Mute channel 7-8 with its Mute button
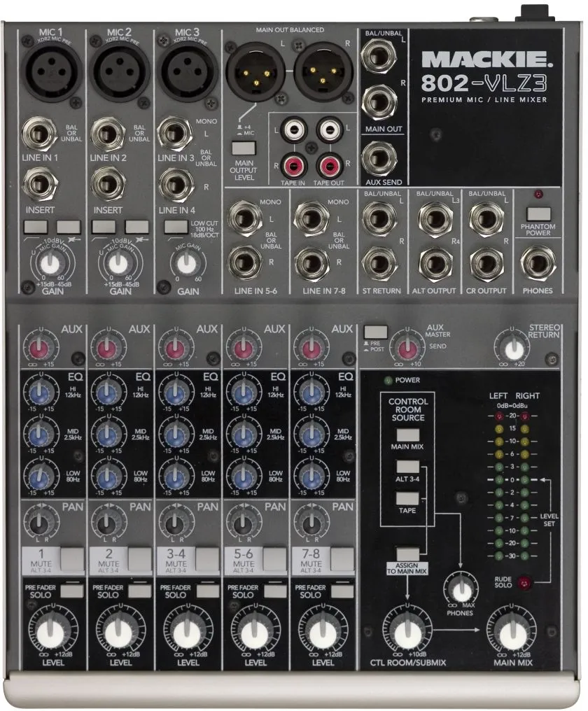This screenshot has width=588, height=711. [342, 558]
